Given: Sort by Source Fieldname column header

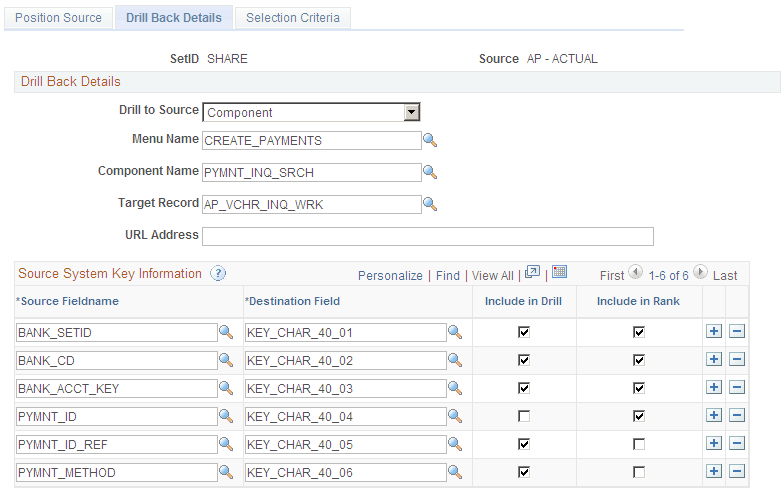Looking at the screenshot, I should [70, 301].
